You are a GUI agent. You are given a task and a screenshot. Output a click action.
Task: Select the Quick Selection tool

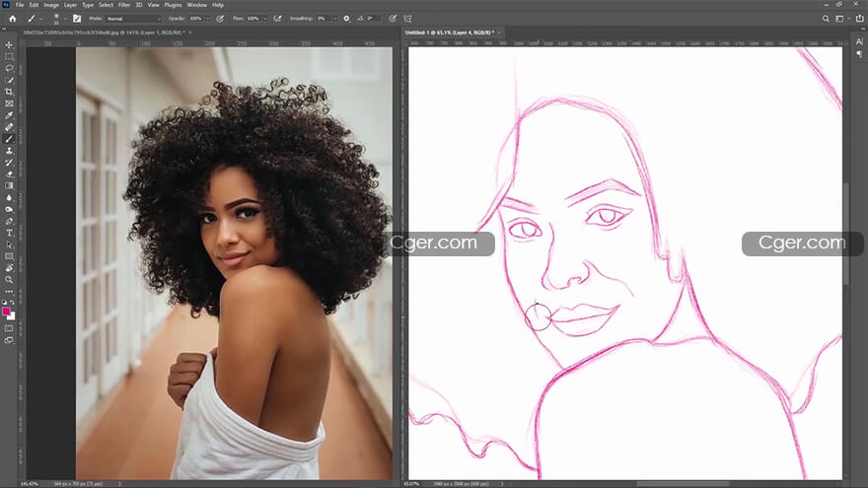9,80
